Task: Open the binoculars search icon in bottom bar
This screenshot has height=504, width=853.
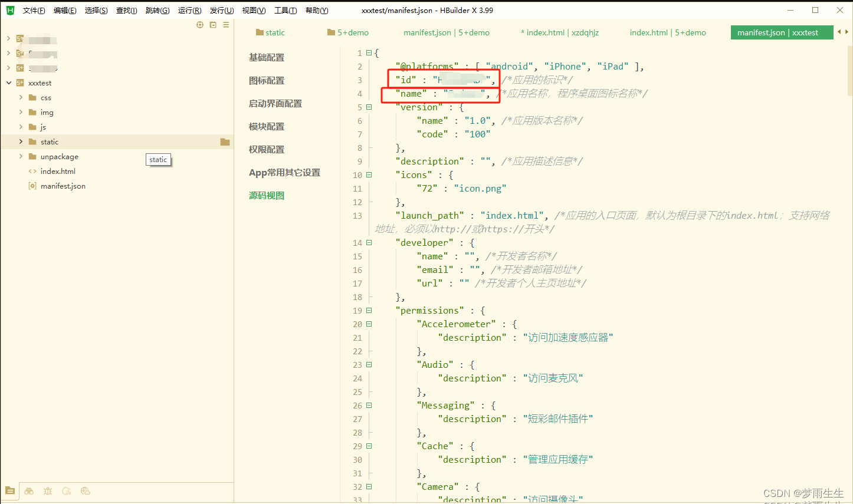Action: point(29,491)
